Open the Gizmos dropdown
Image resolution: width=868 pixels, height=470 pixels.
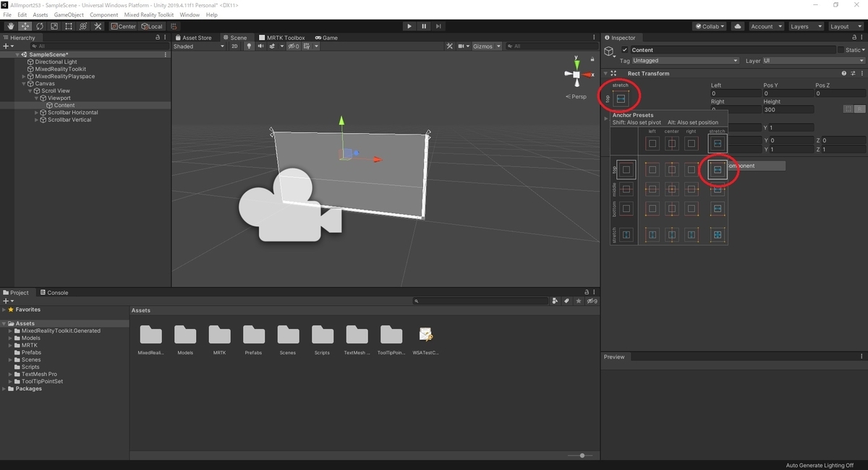[x=485, y=46]
